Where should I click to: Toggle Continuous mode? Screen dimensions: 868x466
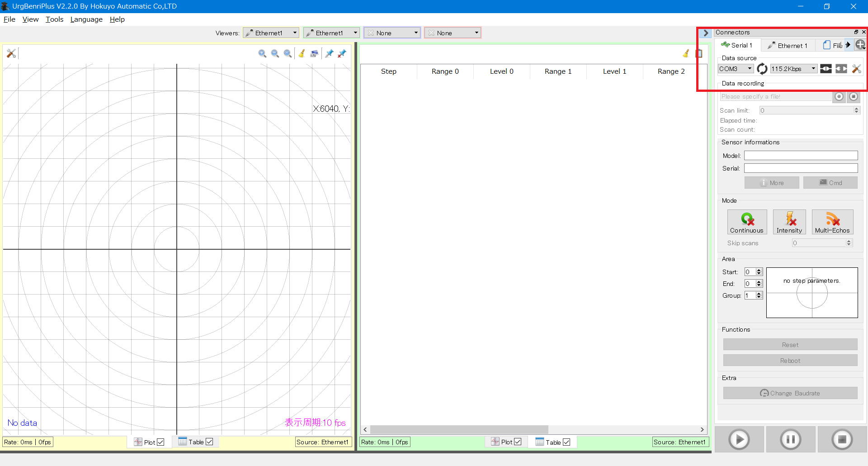click(x=747, y=222)
